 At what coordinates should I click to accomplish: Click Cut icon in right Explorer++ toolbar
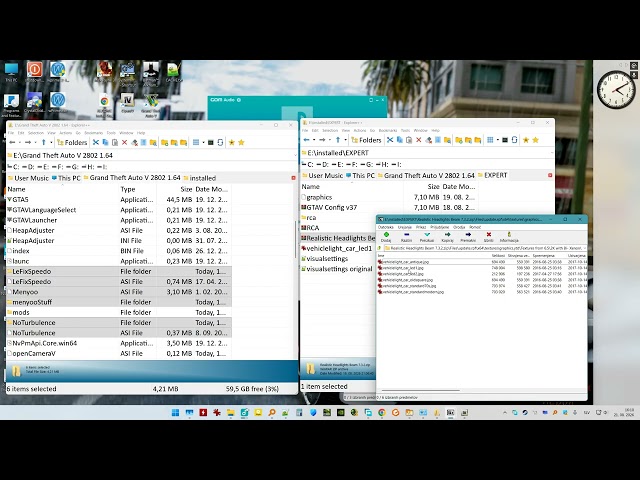click(390, 140)
